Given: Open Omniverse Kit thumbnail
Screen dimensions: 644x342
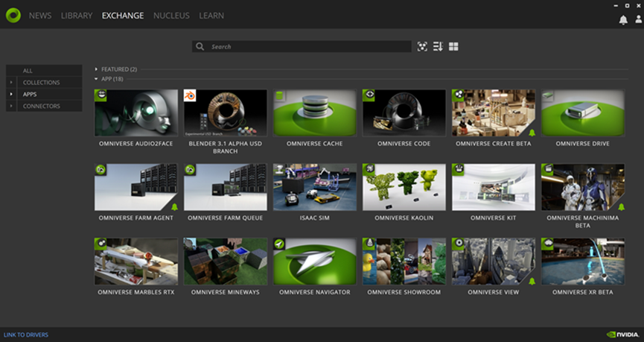Looking at the screenshot, I should click(x=494, y=188).
